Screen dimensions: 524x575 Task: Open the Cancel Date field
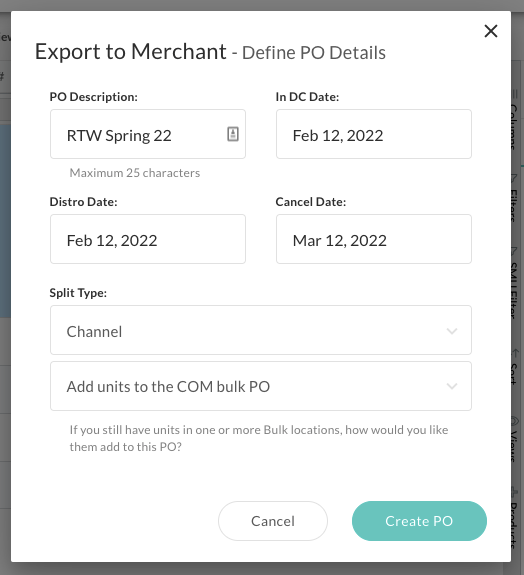tap(374, 239)
